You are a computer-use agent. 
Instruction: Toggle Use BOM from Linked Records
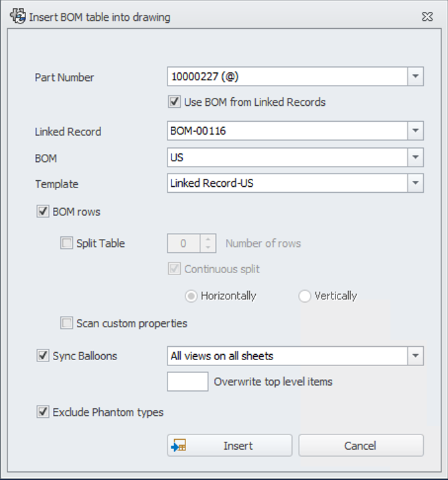(175, 102)
